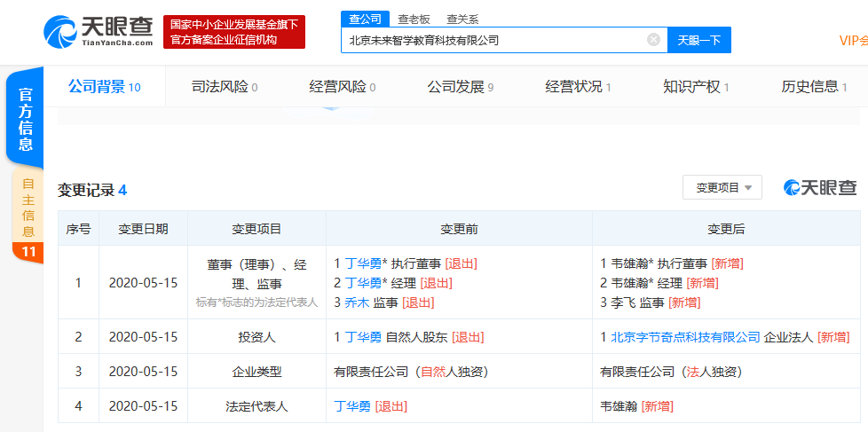Click into the company name search box
868x432 pixels.
[x=493, y=40]
